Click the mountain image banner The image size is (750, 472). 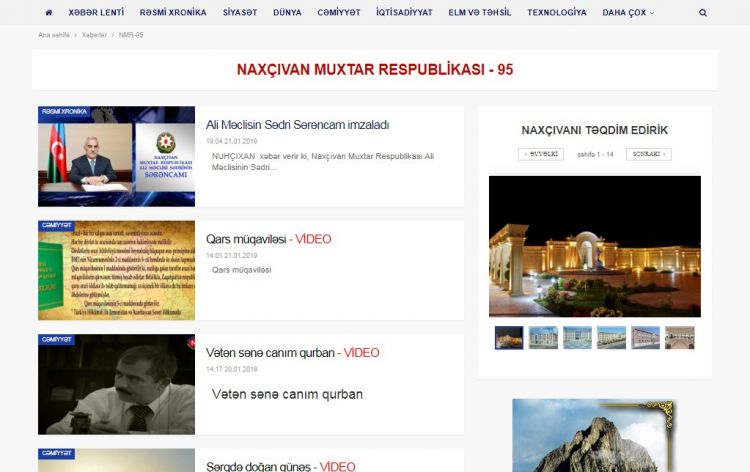594,436
